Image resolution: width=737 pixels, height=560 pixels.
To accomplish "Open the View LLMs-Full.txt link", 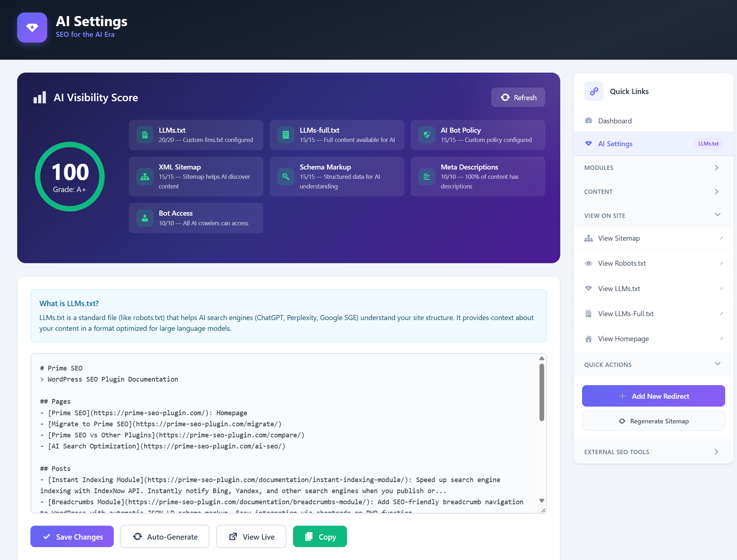I will pyautogui.click(x=626, y=314).
